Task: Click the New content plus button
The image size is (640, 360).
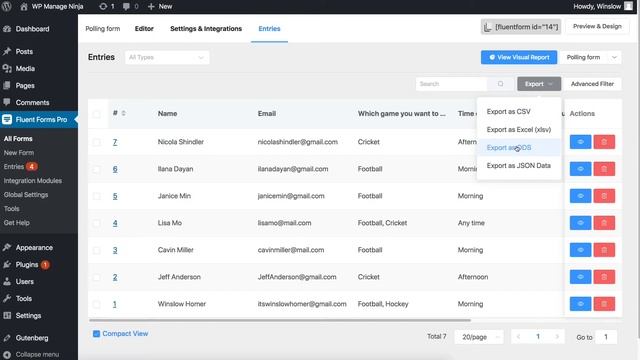Action: coord(160,7)
